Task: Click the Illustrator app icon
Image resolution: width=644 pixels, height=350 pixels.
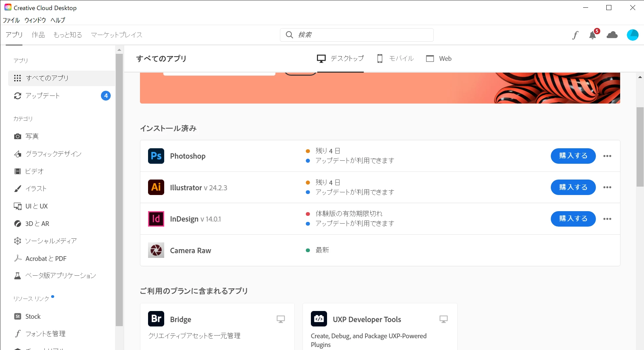Action: 156,187
